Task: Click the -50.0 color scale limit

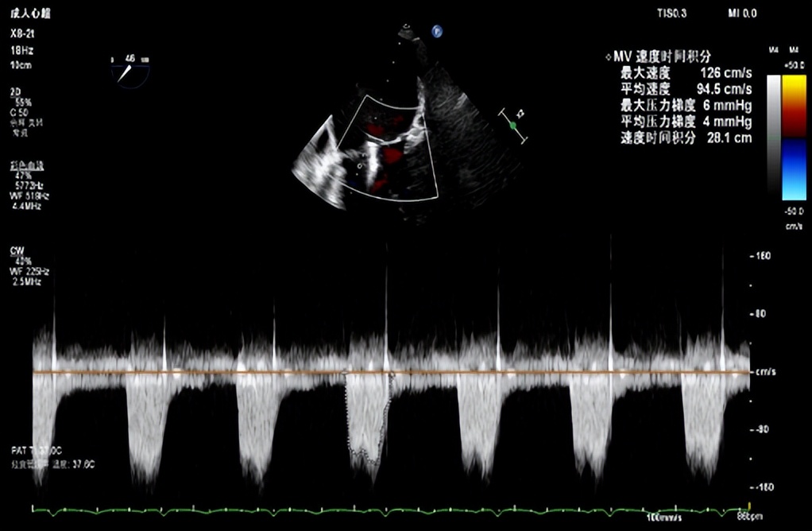Action: pos(794,211)
